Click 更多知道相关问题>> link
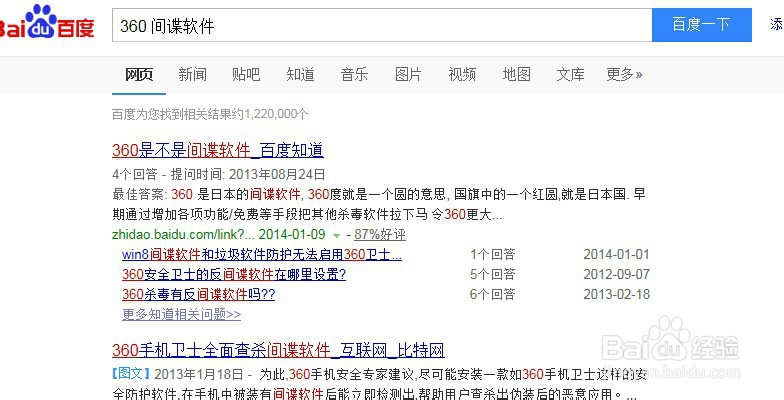The image size is (784, 400). pos(182,314)
